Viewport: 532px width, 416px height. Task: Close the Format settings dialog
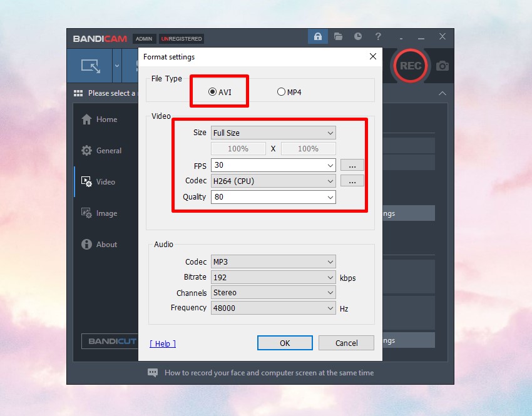[373, 57]
